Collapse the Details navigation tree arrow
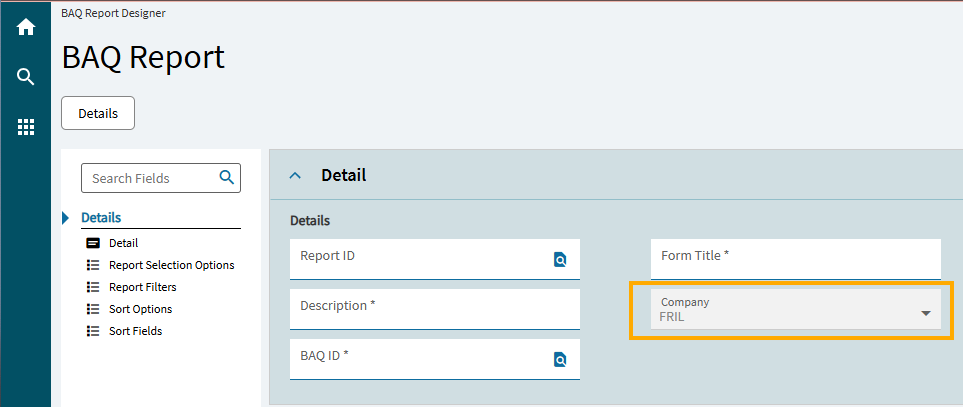 [x=66, y=218]
